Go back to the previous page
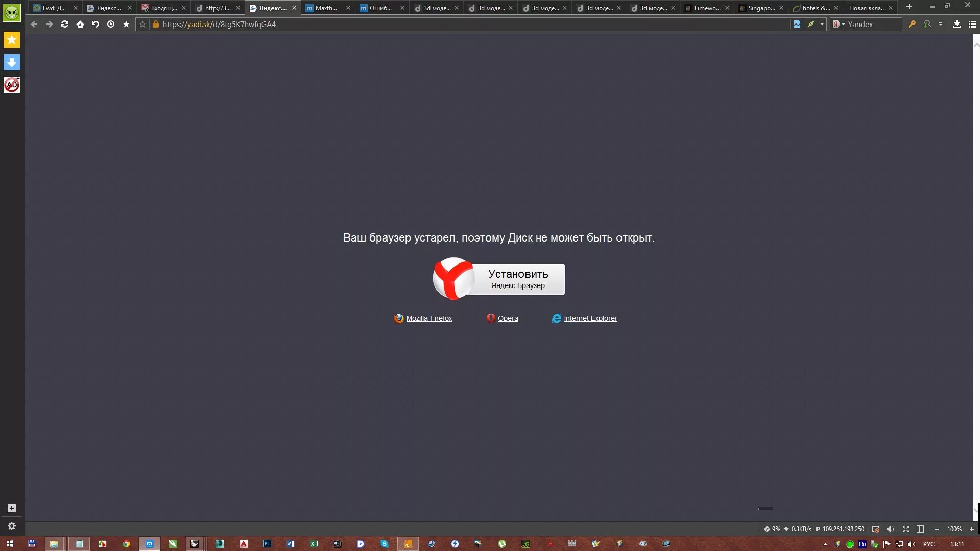980x551 pixels. click(x=34, y=24)
